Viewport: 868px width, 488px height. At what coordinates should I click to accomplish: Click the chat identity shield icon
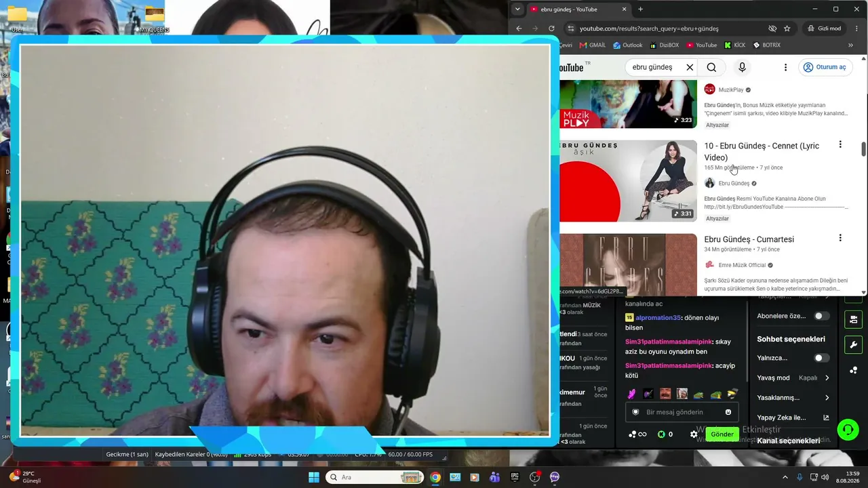tap(635, 412)
